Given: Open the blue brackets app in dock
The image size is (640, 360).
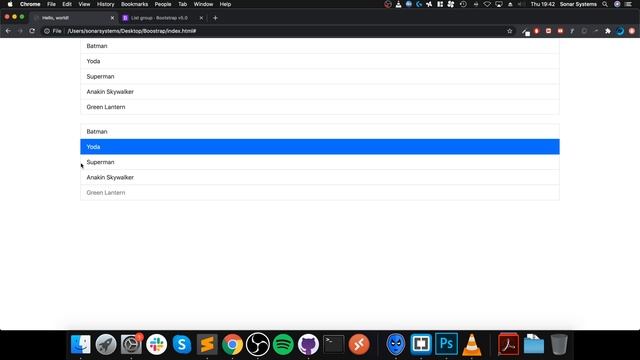Looking at the screenshot, I should [421, 344].
